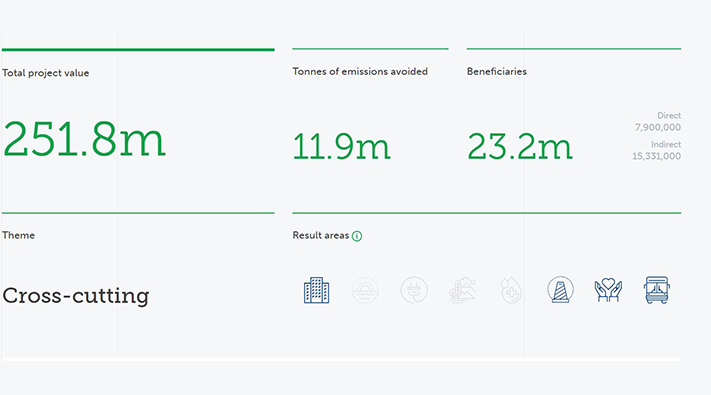Click the 251.8m total project value

click(x=84, y=140)
